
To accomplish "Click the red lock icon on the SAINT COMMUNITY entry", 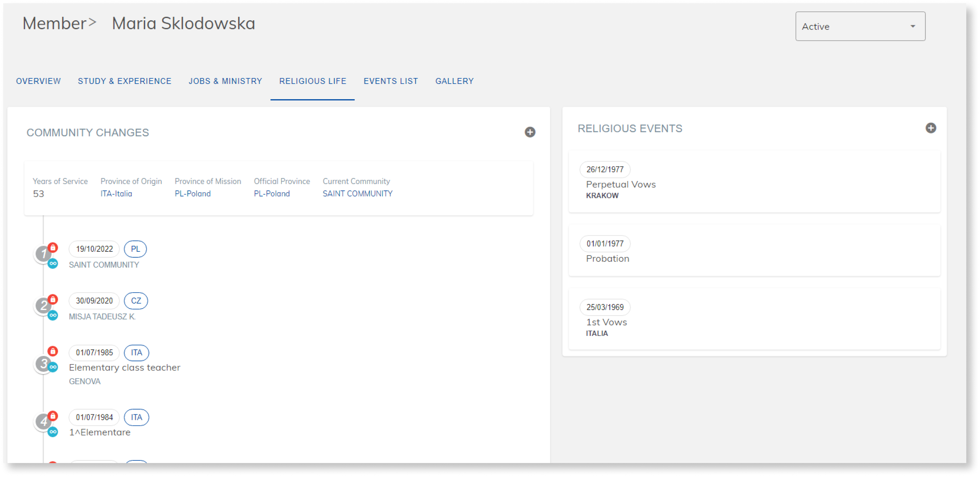I will pyautogui.click(x=53, y=247).
